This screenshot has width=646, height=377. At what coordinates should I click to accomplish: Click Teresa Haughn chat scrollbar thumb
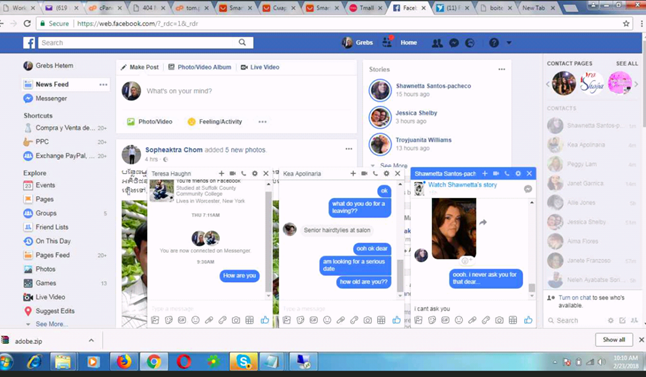269,241
